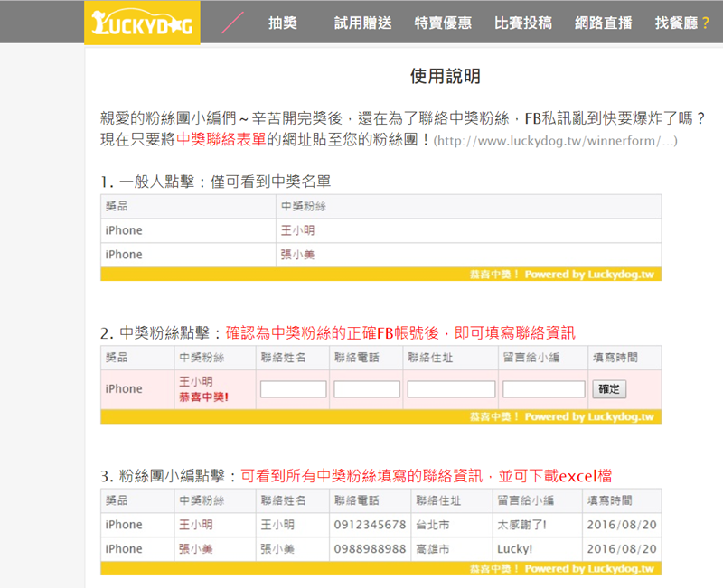Click the 找餐廳 navigation item
The width and height of the screenshot is (723, 588).
click(681, 23)
